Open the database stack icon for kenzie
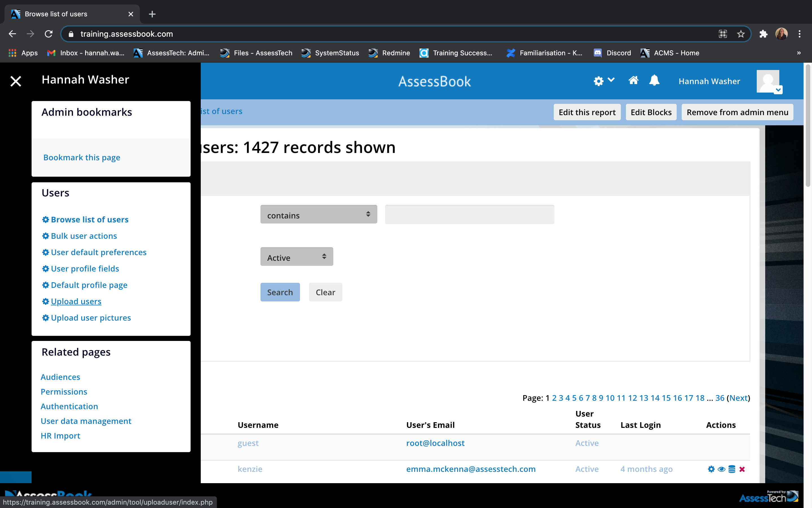Image resolution: width=812 pixels, height=508 pixels. point(732,469)
